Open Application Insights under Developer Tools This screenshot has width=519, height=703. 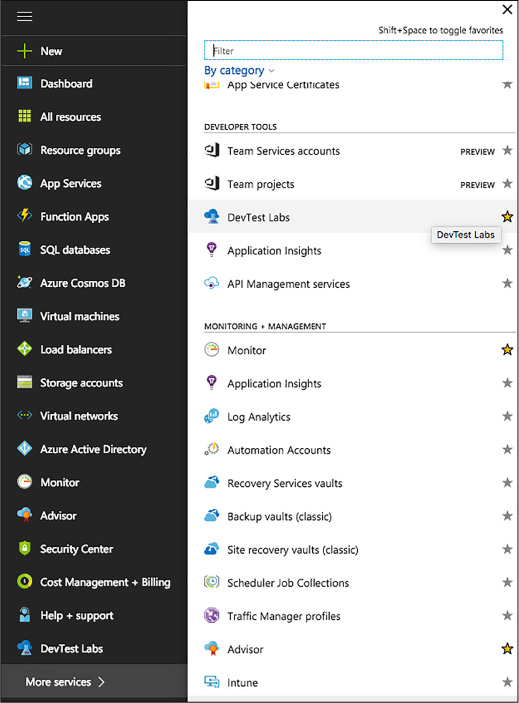[274, 251]
